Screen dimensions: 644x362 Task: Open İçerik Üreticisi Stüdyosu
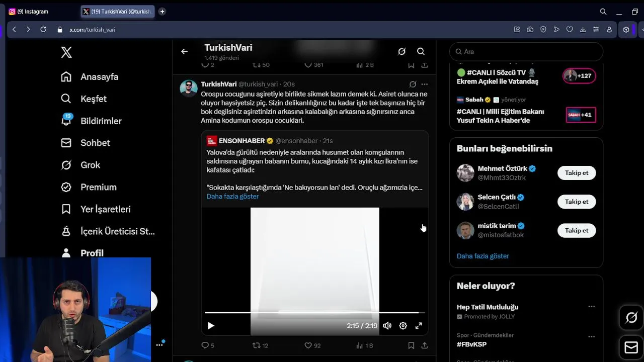coord(108,231)
